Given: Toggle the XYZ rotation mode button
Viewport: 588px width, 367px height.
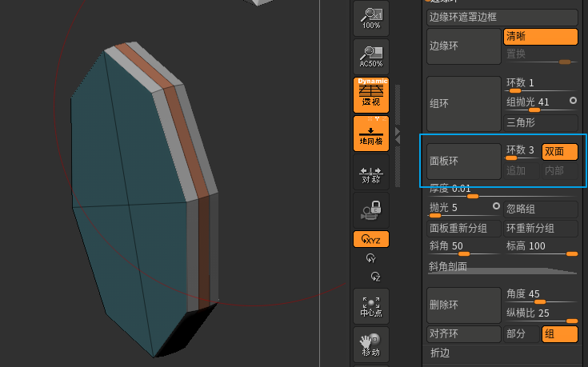Looking at the screenshot, I should point(371,239).
